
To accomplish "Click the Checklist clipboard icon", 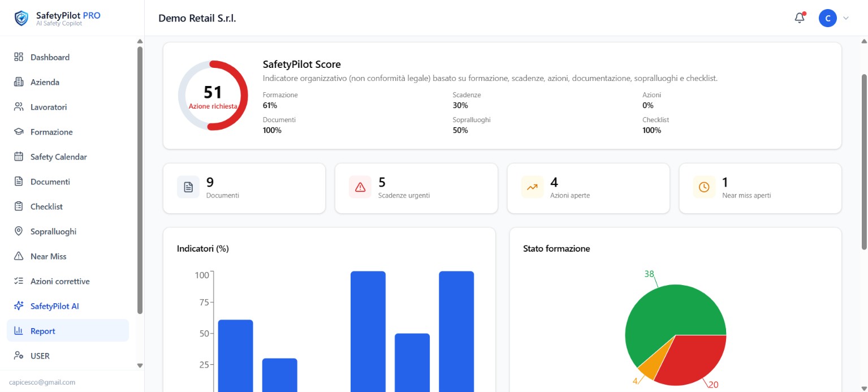I will click(19, 206).
